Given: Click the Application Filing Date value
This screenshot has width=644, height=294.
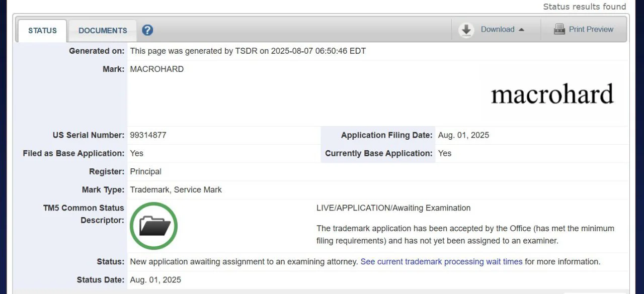Looking at the screenshot, I should click(x=463, y=135).
